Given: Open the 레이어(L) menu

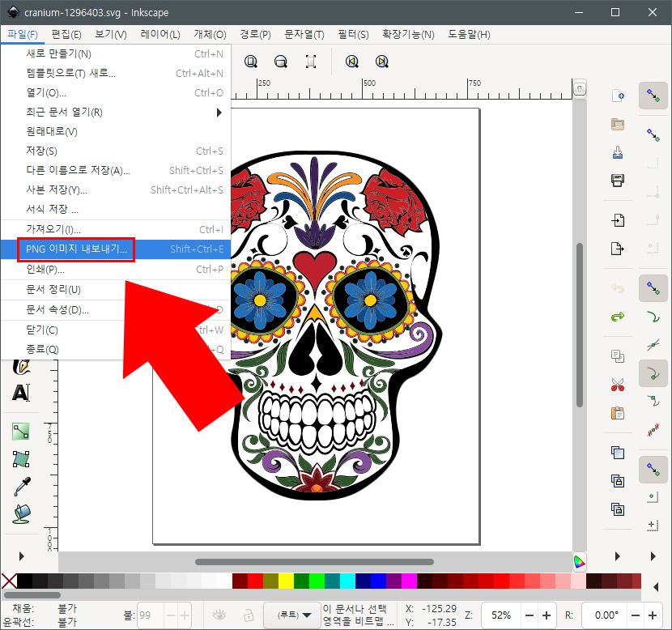Looking at the screenshot, I should 159,35.
